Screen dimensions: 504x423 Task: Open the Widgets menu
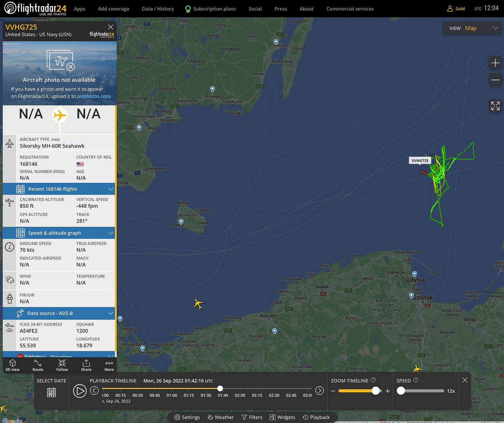[282, 417]
